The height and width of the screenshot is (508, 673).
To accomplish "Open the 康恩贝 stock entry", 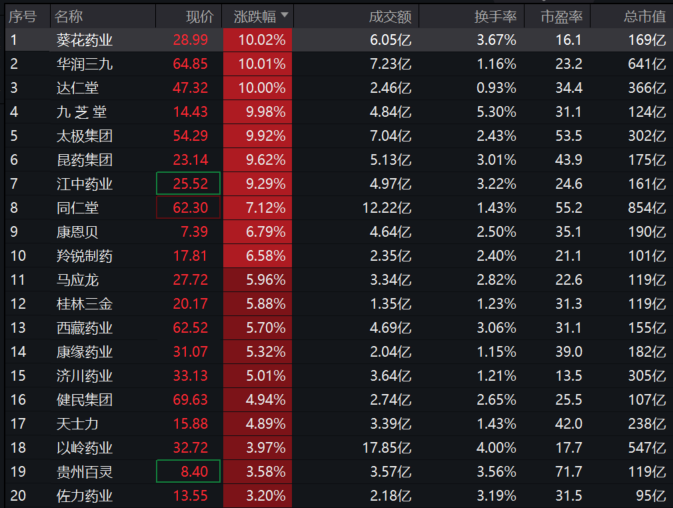I will [x=78, y=232].
